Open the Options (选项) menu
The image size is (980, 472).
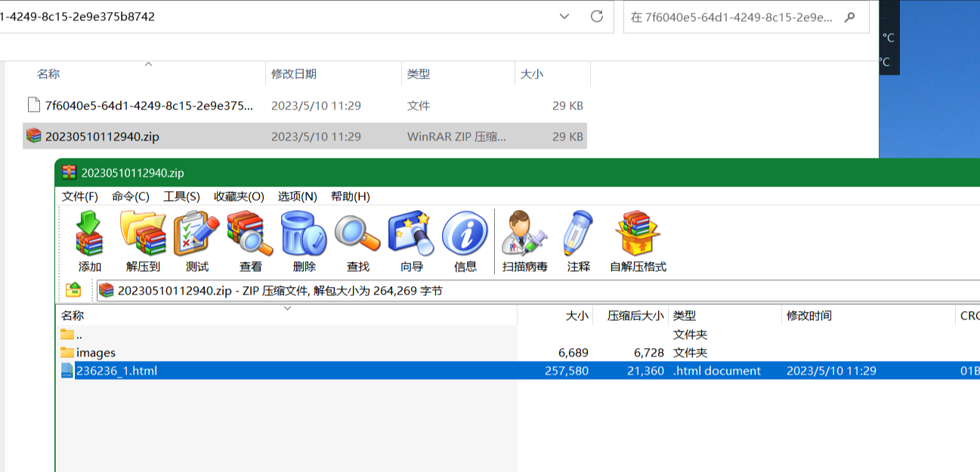tap(297, 196)
